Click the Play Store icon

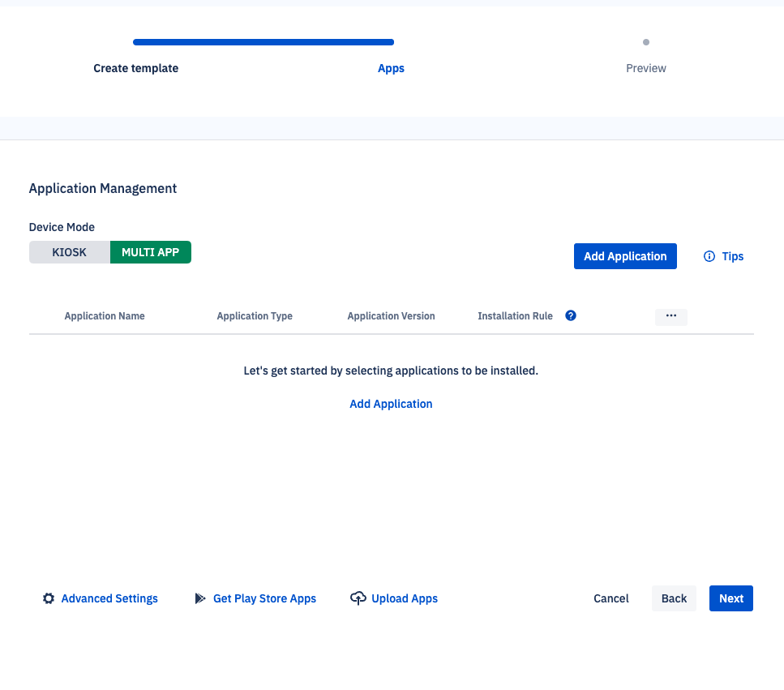point(200,598)
